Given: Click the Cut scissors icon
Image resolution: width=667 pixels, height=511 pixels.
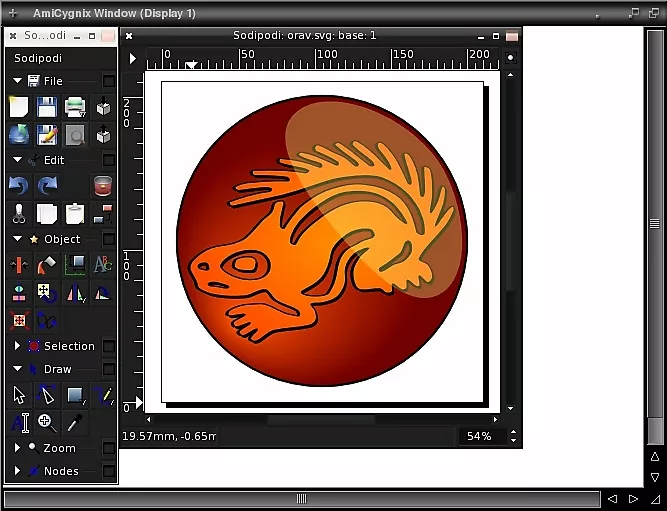Looking at the screenshot, I should click(18, 213).
